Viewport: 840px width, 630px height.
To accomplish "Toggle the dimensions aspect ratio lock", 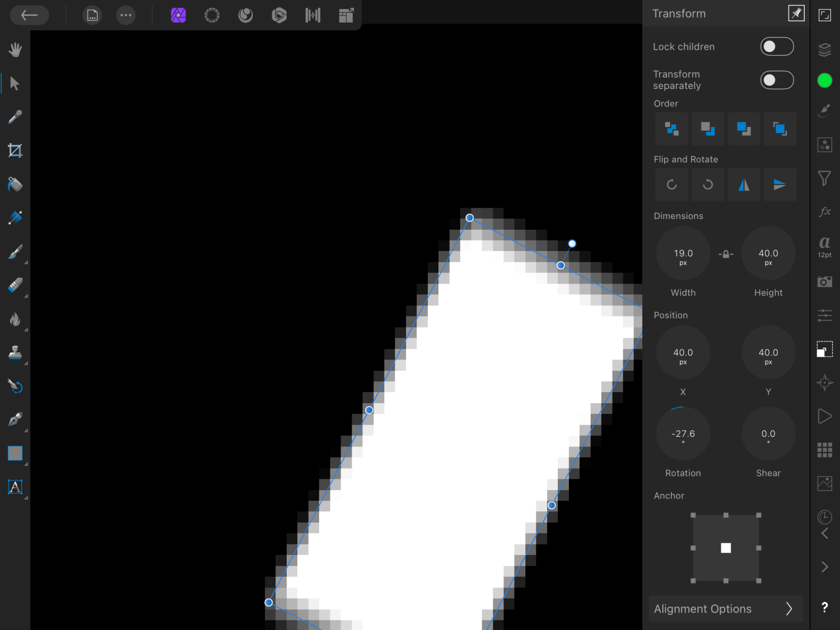I will [x=726, y=253].
